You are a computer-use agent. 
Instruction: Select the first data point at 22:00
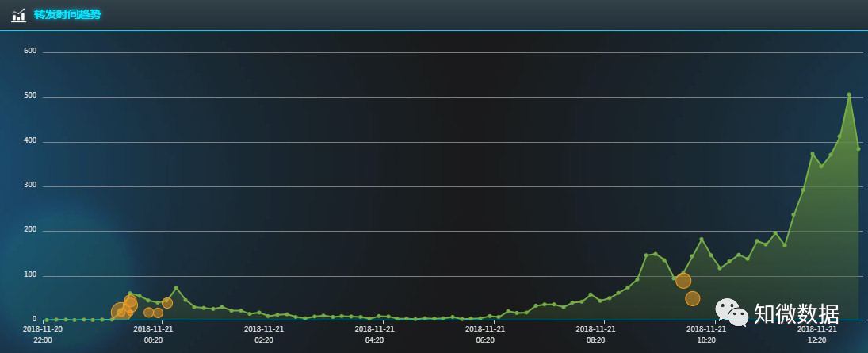pyautogui.click(x=47, y=320)
